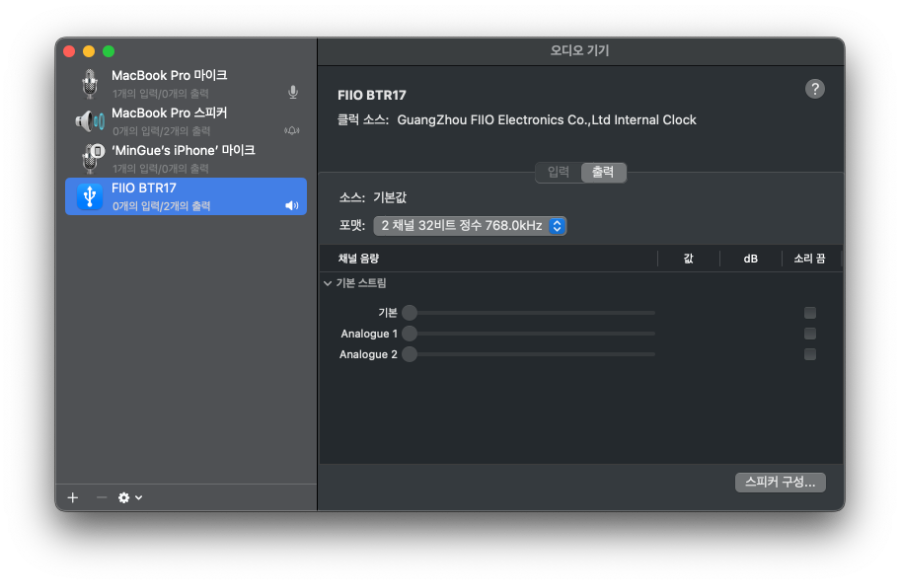The height and width of the screenshot is (584, 900).
Task: Add a new audio device with plus
Action: [72, 497]
